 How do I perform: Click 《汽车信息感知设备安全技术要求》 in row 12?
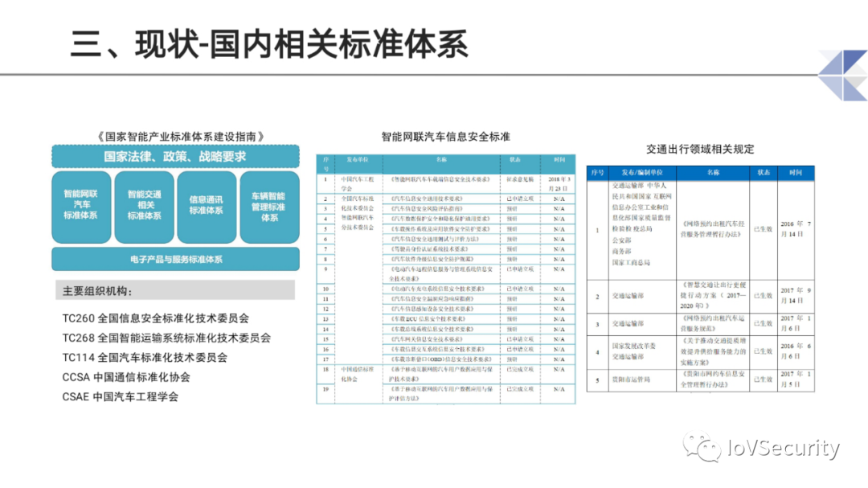pyautogui.click(x=432, y=309)
